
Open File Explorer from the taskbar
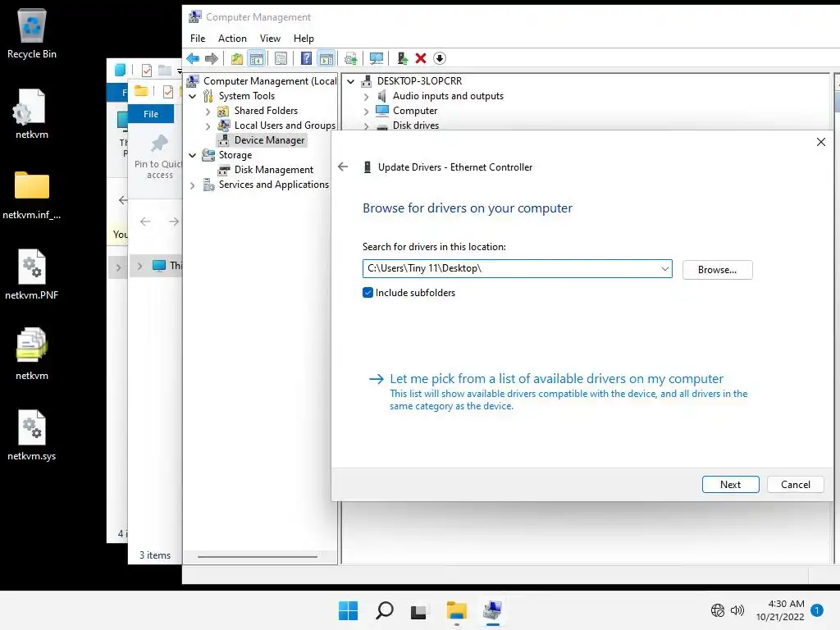coord(456,610)
